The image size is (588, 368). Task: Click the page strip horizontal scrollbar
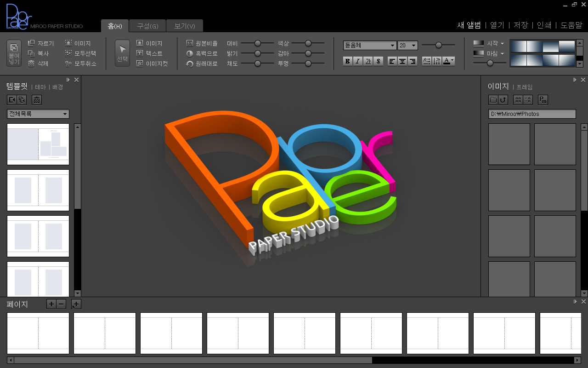294,360
